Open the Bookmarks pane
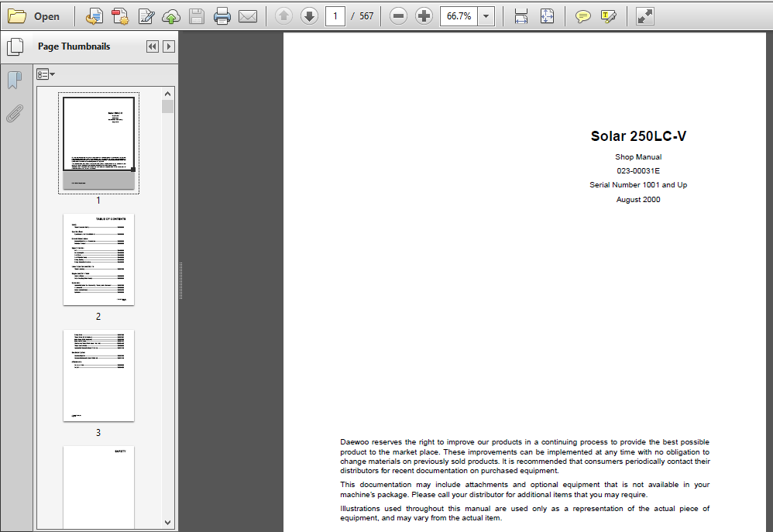Screen dimensions: 773x532 pos(15,80)
